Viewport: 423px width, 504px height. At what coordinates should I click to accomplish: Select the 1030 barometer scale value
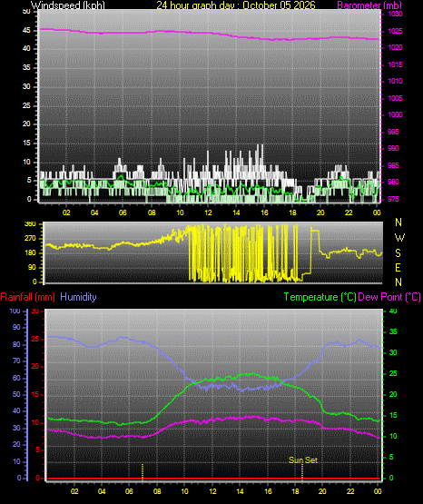coord(395,14)
